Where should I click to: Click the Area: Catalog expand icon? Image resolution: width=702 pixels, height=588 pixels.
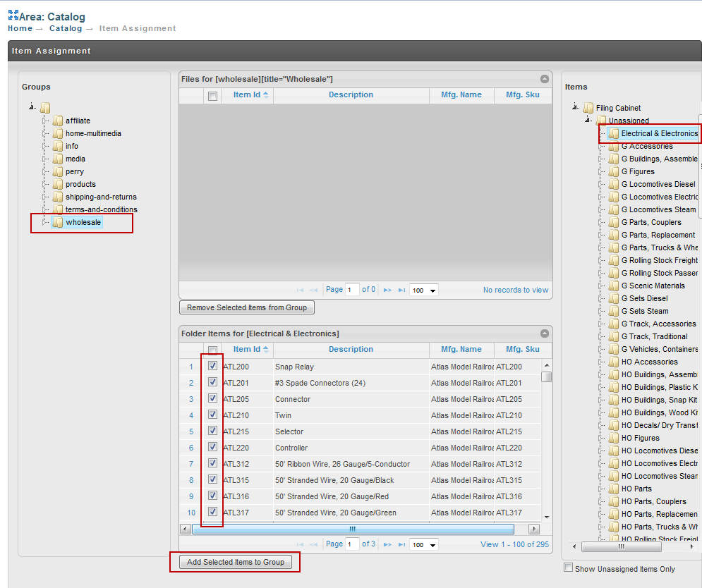pyautogui.click(x=13, y=16)
